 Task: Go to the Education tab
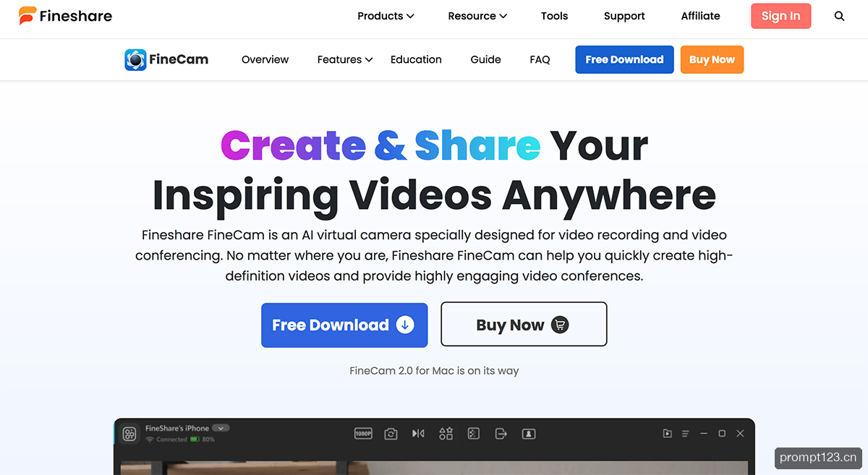416,60
